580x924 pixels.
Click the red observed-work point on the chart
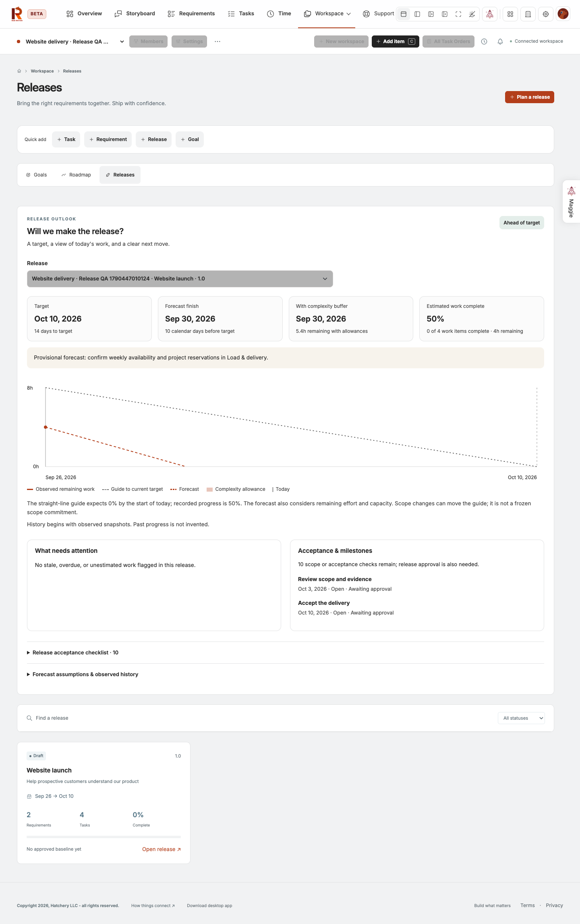tap(46, 427)
